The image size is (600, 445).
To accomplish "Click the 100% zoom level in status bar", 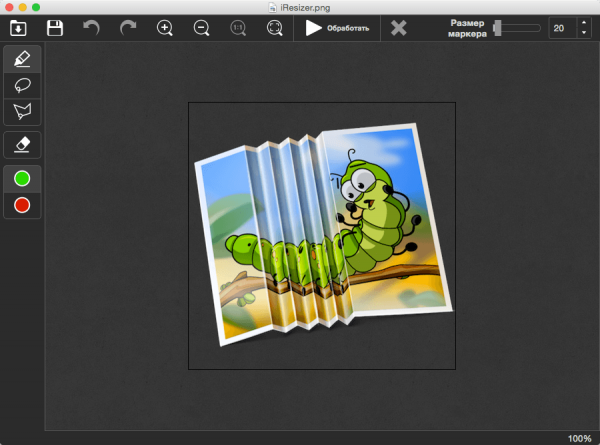I will pyautogui.click(x=579, y=438).
